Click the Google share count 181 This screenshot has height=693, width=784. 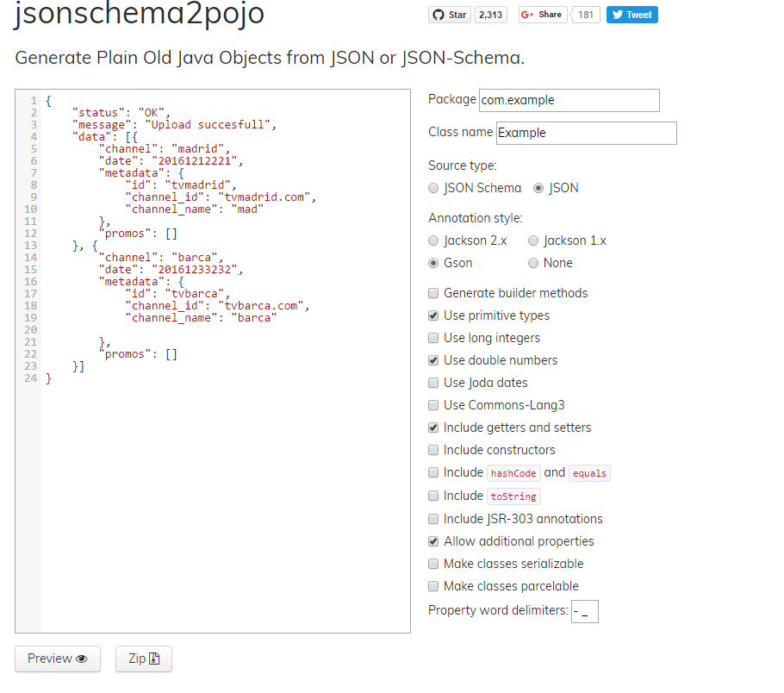(x=585, y=15)
